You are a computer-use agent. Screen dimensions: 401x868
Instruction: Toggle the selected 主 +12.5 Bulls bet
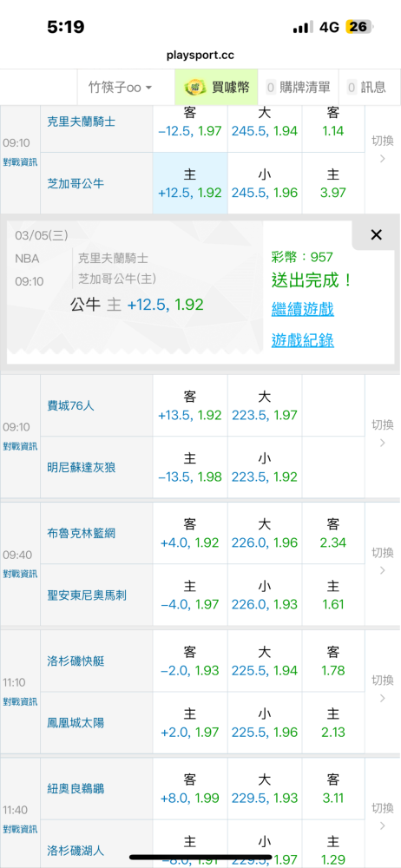point(190,183)
